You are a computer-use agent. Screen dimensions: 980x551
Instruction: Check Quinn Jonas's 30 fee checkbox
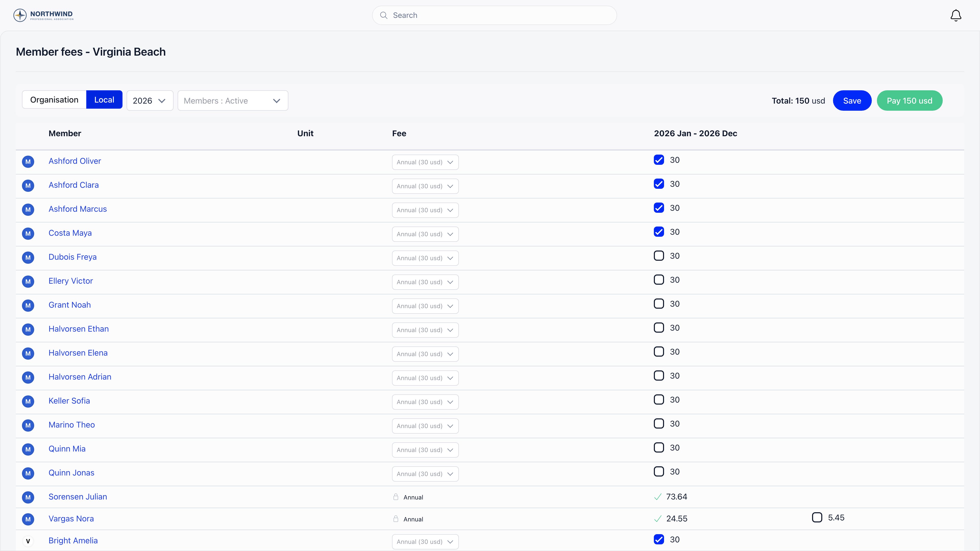[659, 471]
